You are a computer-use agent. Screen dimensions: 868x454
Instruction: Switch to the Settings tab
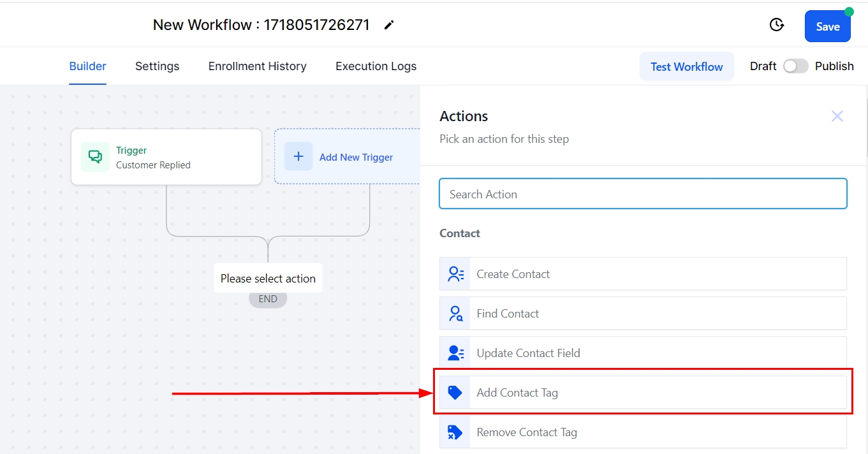(157, 66)
